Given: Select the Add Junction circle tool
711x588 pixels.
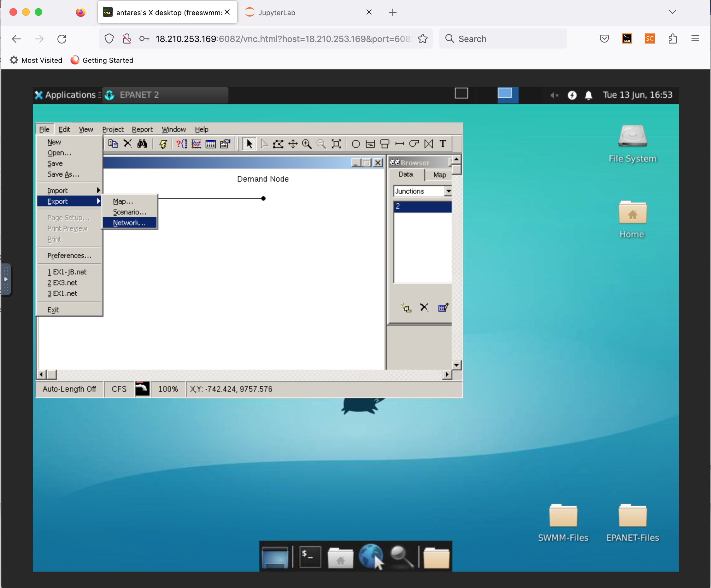Looking at the screenshot, I should 355,144.
